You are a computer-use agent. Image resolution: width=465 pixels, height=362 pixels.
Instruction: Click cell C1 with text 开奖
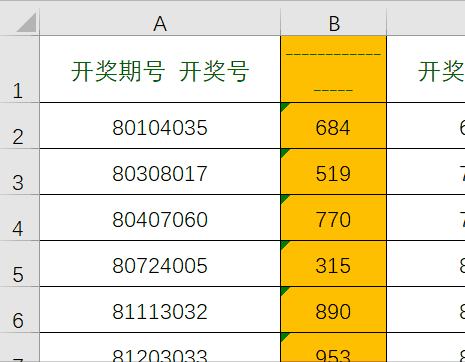coord(426,69)
